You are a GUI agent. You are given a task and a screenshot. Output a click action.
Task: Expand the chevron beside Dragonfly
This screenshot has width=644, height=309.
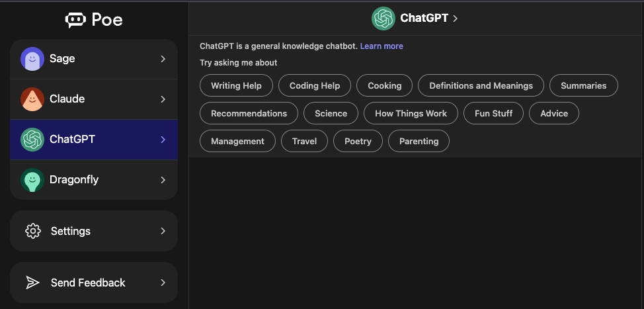(163, 180)
